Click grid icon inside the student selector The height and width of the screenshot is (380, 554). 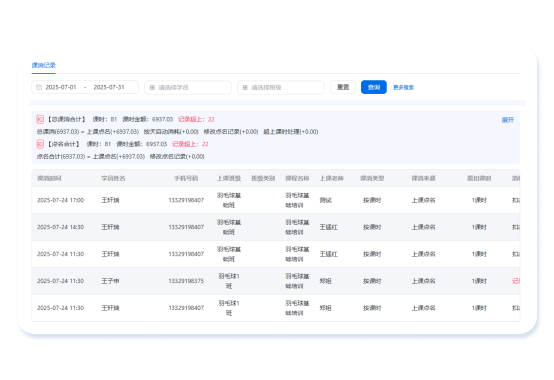[152, 88]
